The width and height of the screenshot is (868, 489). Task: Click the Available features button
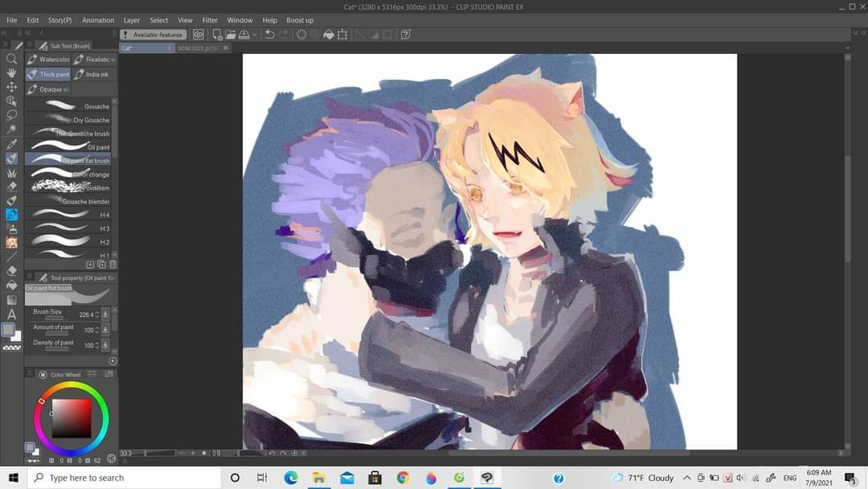pos(153,35)
